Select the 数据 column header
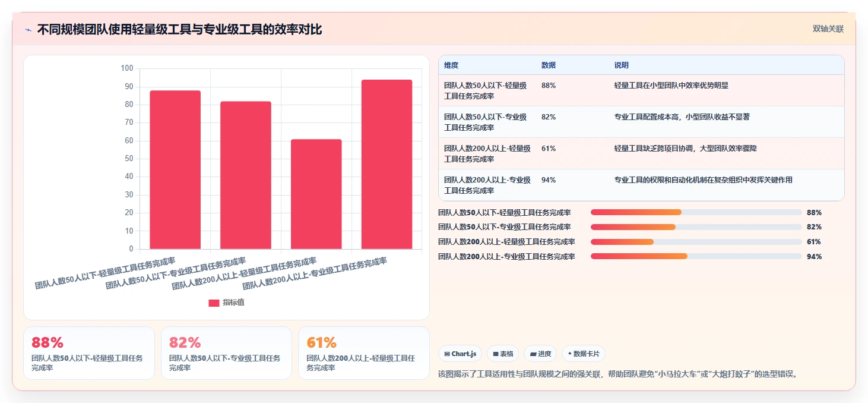The width and height of the screenshot is (868, 403). (549, 65)
